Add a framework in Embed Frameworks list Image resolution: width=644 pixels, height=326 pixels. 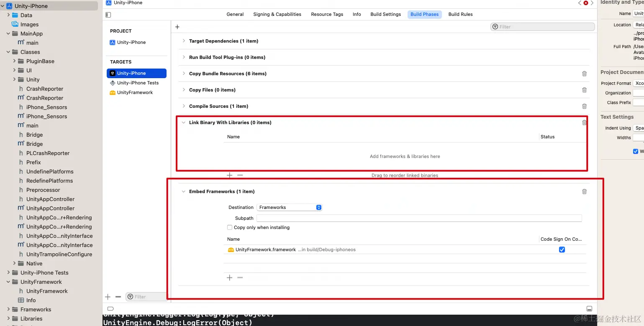click(229, 278)
